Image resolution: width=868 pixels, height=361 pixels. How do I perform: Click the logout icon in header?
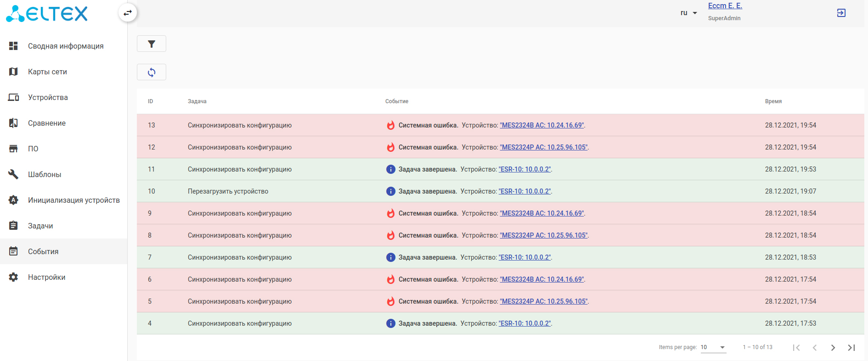click(x=841, y=13)
